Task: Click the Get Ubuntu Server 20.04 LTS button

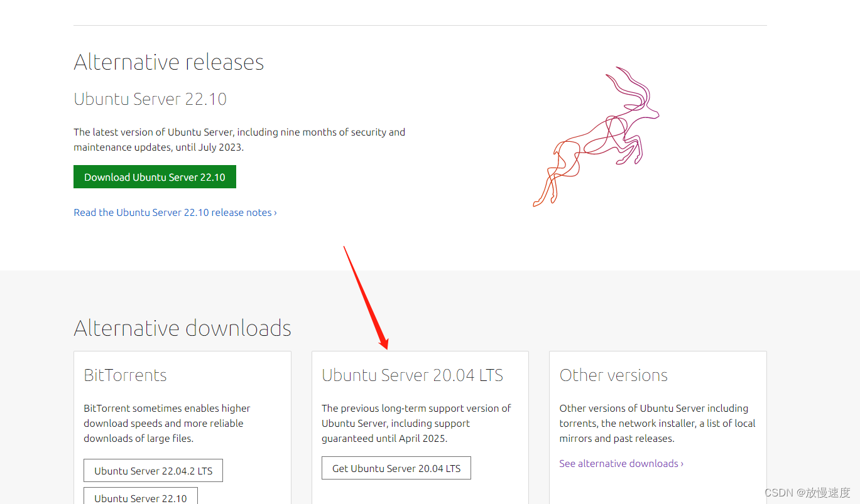Action: click(396, 468)
